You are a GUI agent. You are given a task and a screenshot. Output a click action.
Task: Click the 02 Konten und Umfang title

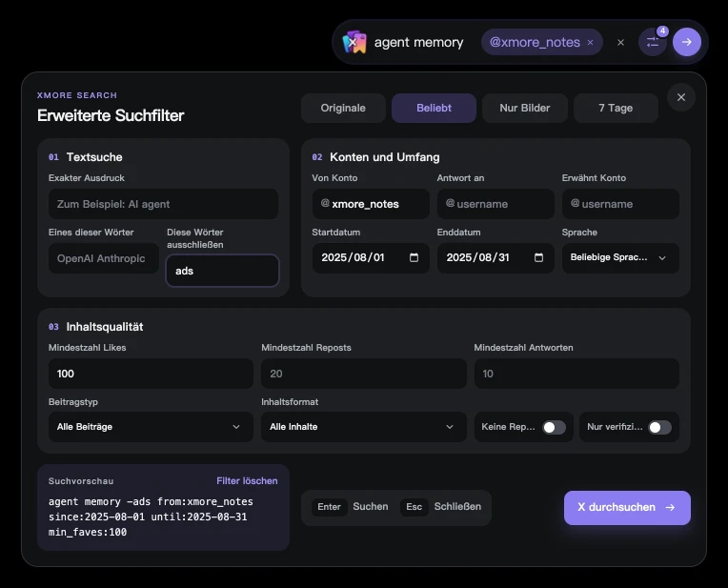[x=375, y=157]
